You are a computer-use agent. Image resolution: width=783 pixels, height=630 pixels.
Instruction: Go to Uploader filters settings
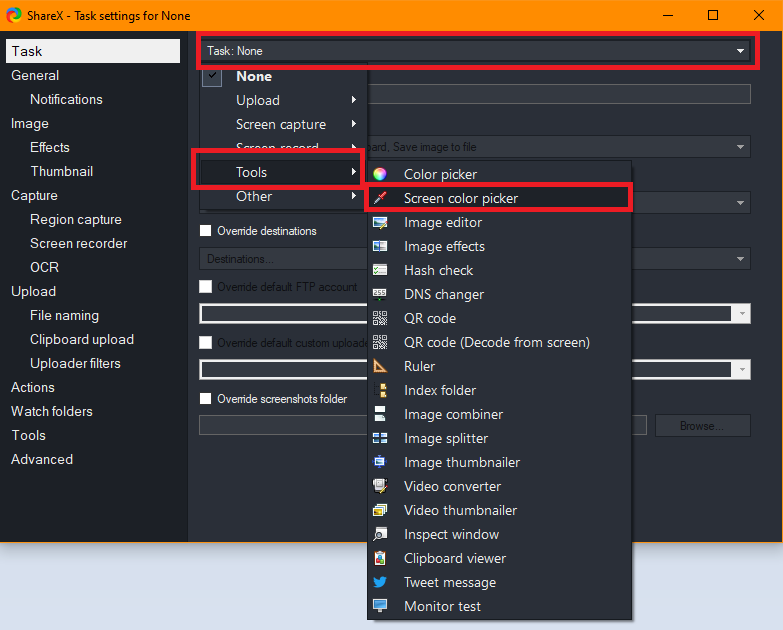(x=75, y=363)
